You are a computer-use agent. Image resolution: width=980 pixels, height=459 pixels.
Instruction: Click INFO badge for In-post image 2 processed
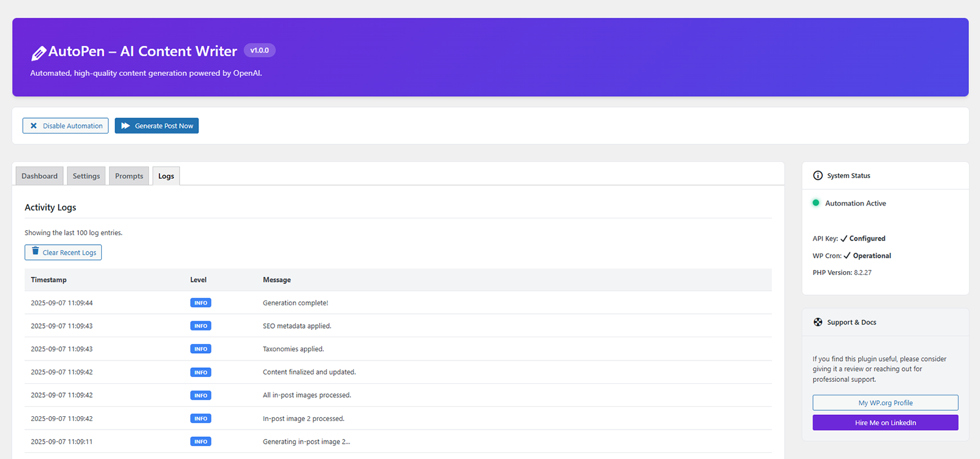coord(201,419)
